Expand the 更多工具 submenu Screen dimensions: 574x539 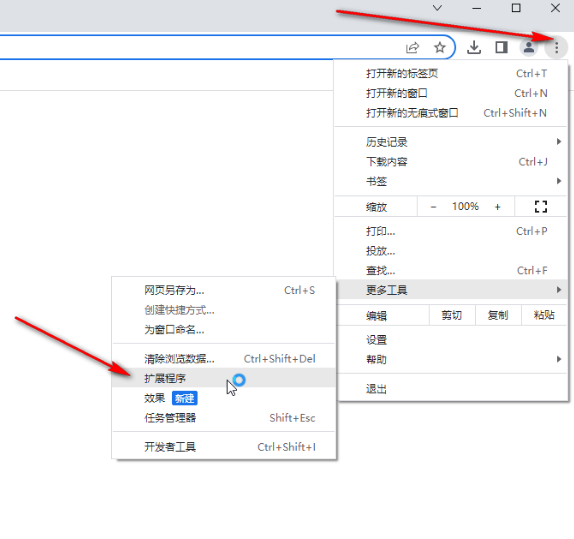coord(451,290)
